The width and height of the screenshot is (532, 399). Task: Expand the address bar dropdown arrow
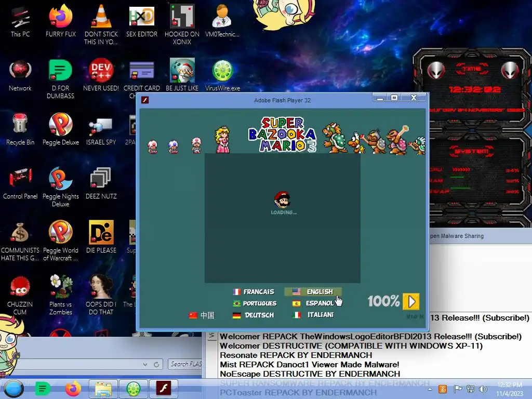(145, 364)
